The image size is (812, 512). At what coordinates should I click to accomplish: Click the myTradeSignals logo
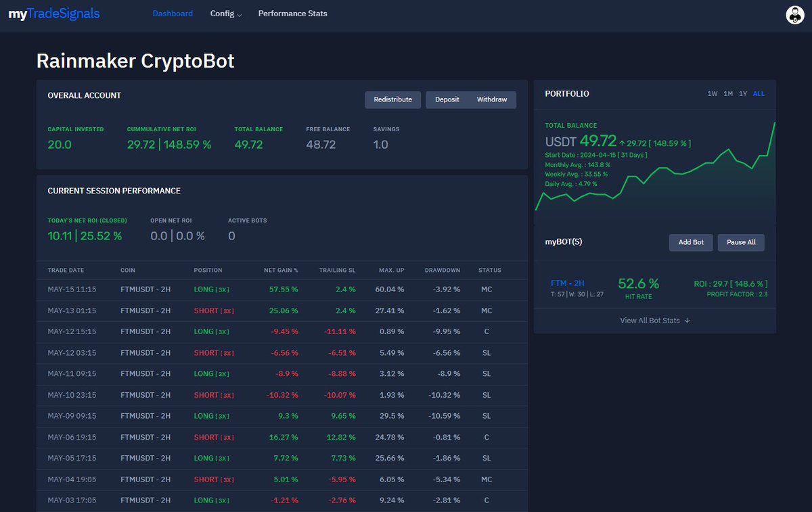[54, 14]
